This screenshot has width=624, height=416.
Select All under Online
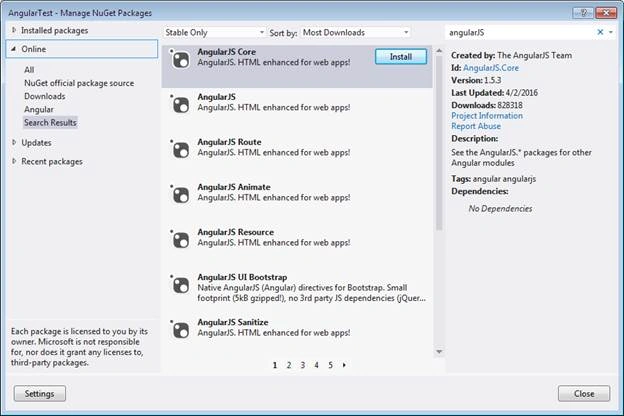(x=29, y=70)
